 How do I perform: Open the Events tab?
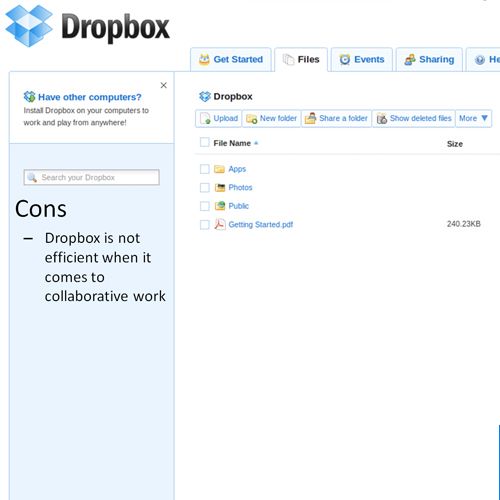pos(362,60)
